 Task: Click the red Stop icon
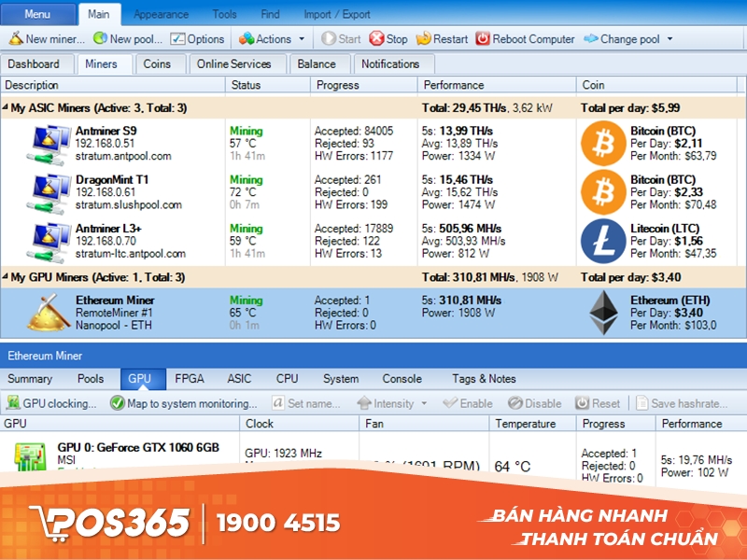click(376, 38)
